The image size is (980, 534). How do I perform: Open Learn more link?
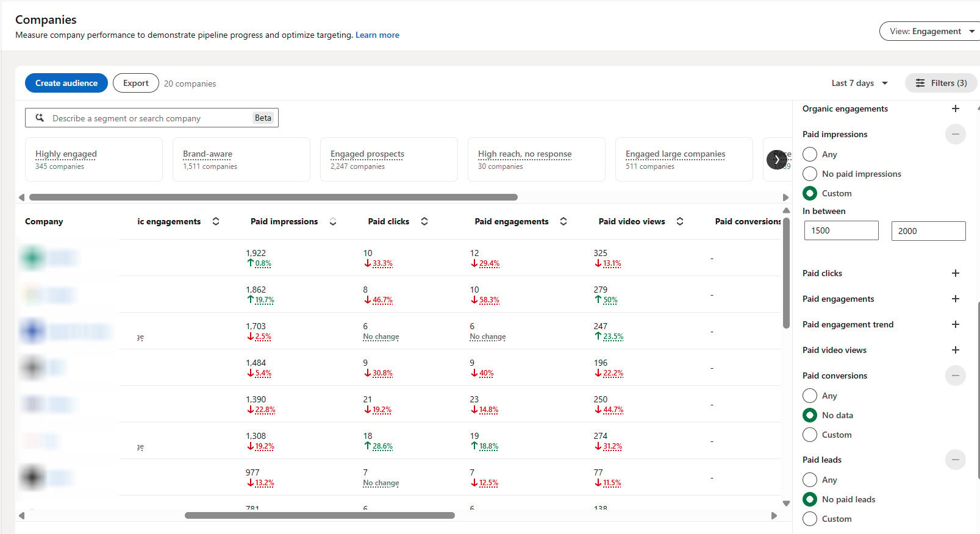click(x=377, y=35)
